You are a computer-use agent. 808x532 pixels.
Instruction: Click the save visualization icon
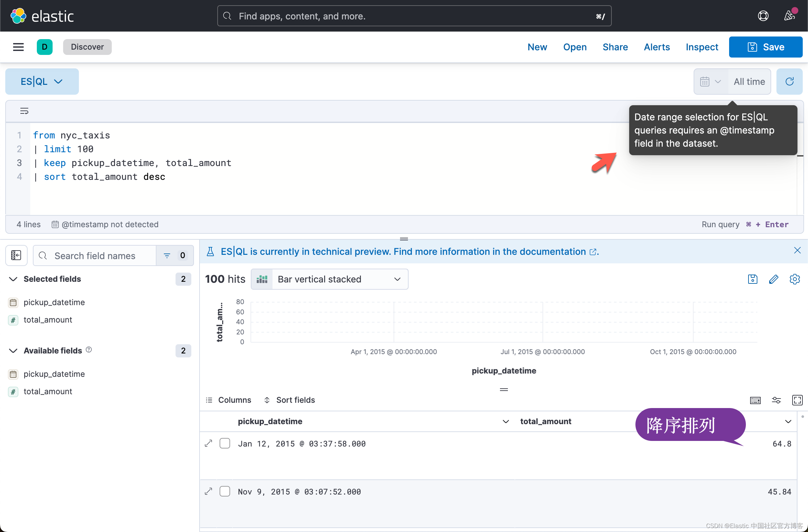pos(752,279)
